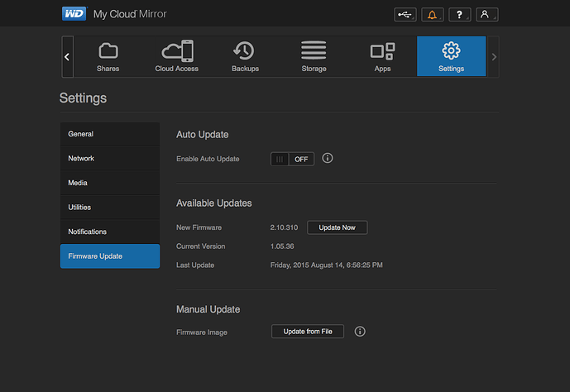Open the user account icon menu
This screenshot has height=392, width=570.
(486, 15)
